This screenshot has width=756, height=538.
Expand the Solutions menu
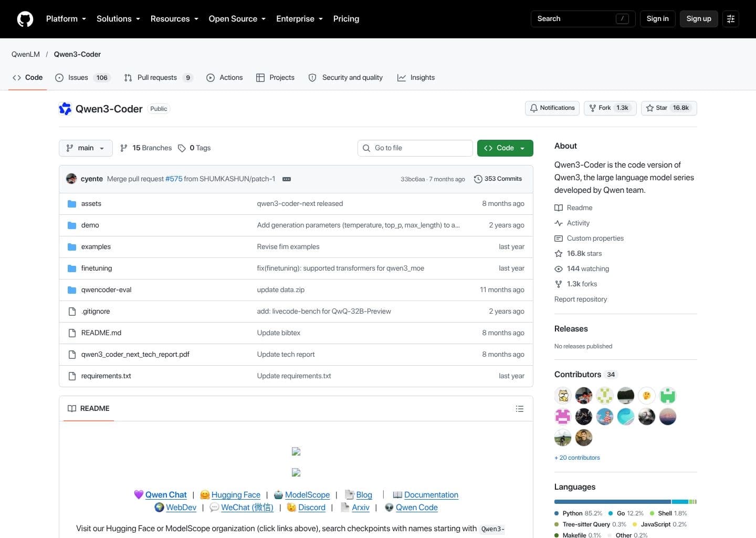click(118, 19)
